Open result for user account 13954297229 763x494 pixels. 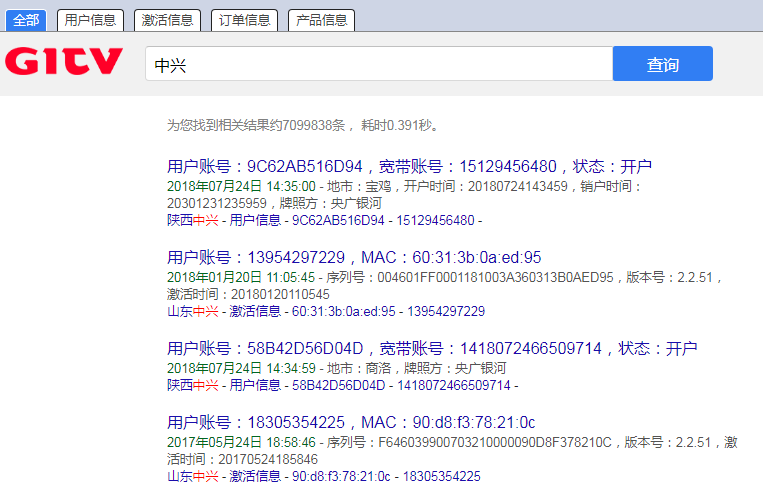tap(354, 257)
